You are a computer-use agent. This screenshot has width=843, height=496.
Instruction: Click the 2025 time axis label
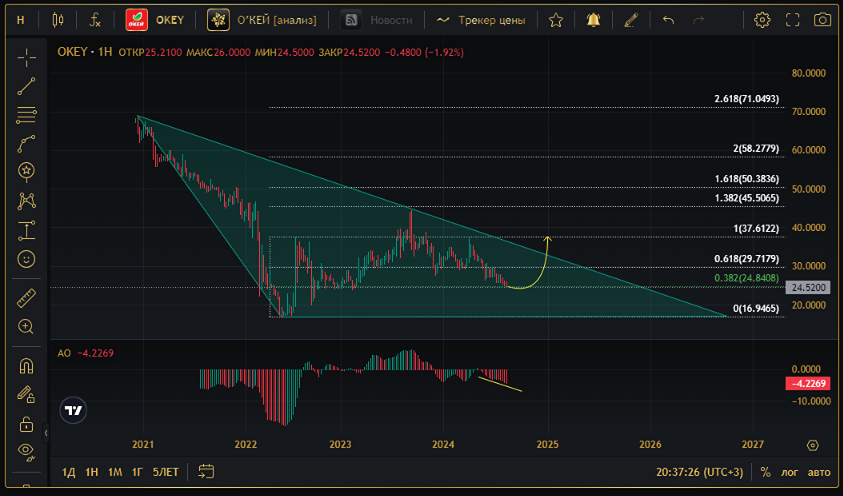tap(547, 444)
